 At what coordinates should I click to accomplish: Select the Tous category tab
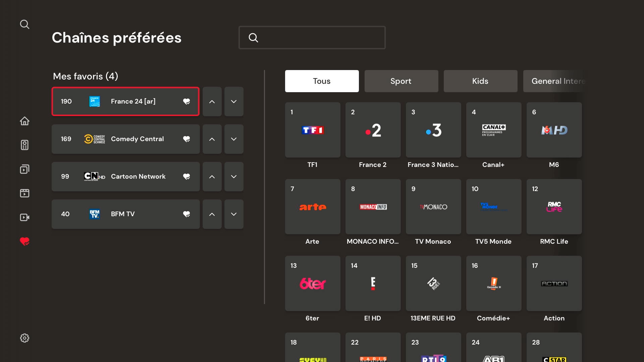(322, 81)
